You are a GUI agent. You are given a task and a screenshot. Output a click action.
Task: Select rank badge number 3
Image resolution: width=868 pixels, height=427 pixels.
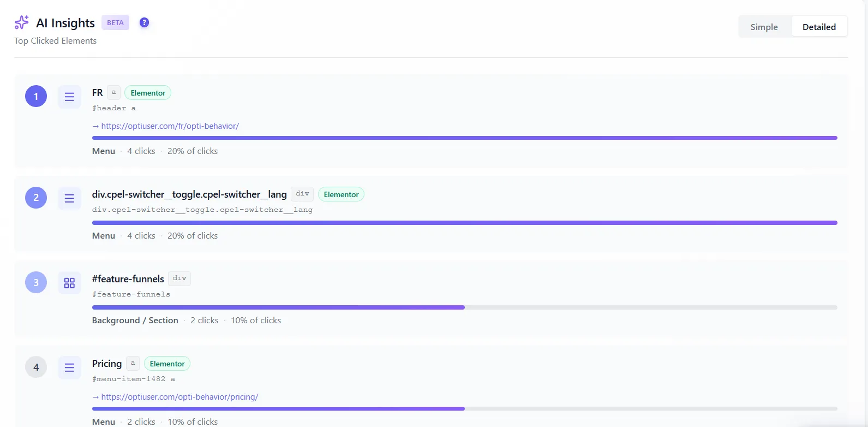[x=36, y=282]
